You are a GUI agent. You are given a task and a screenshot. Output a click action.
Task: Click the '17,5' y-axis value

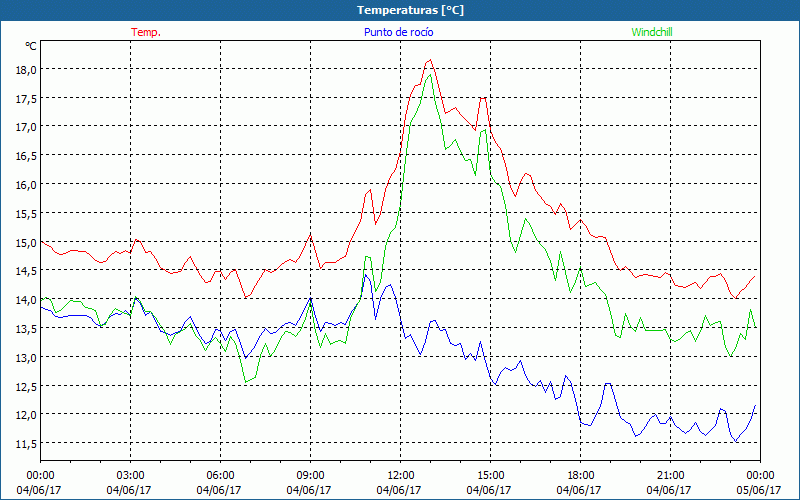(x=26, y=99)
